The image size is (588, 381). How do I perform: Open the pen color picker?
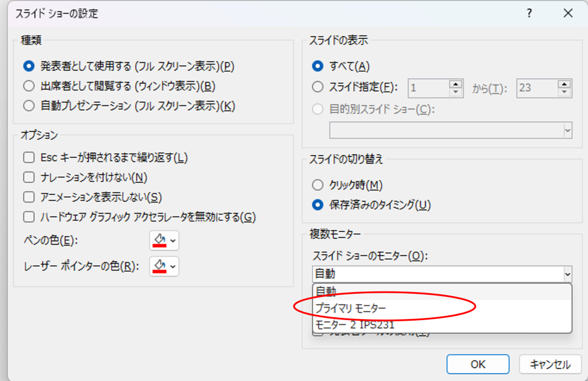click(x=164, y=240)
